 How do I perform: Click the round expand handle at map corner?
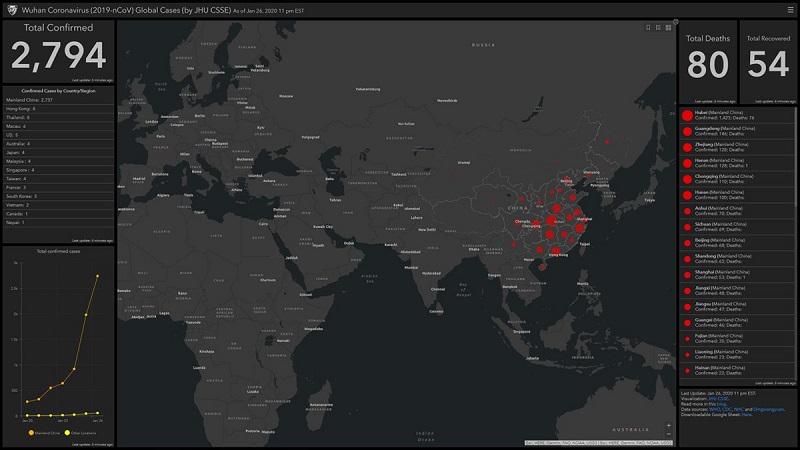676,21
